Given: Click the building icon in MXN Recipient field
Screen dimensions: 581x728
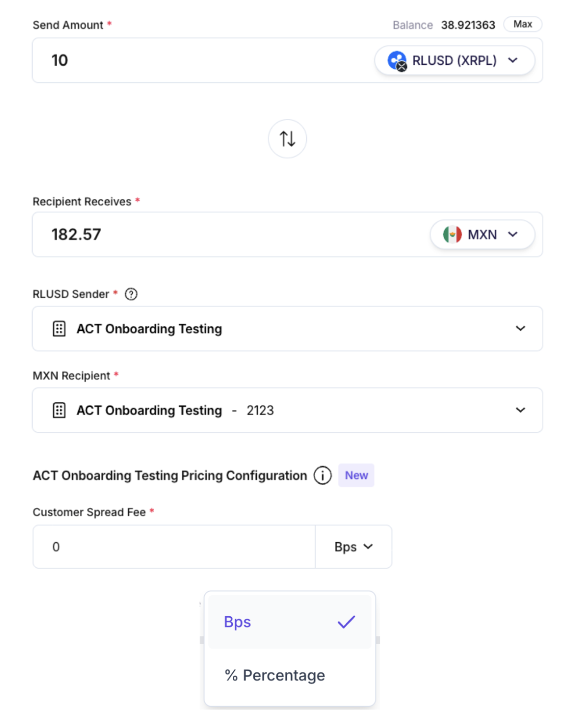Looking at the screenshot, I should (x=59, y=410).
